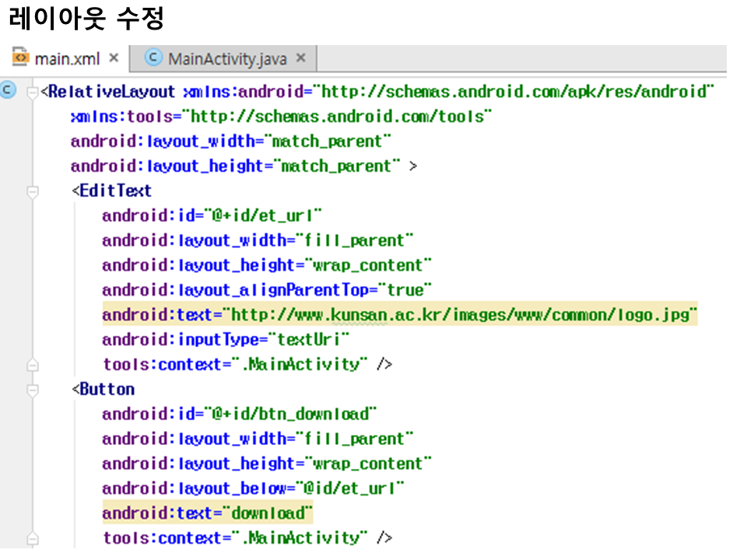Click the fold end marker of EditText
Screen dimensions: 747x560
[33, 364]
